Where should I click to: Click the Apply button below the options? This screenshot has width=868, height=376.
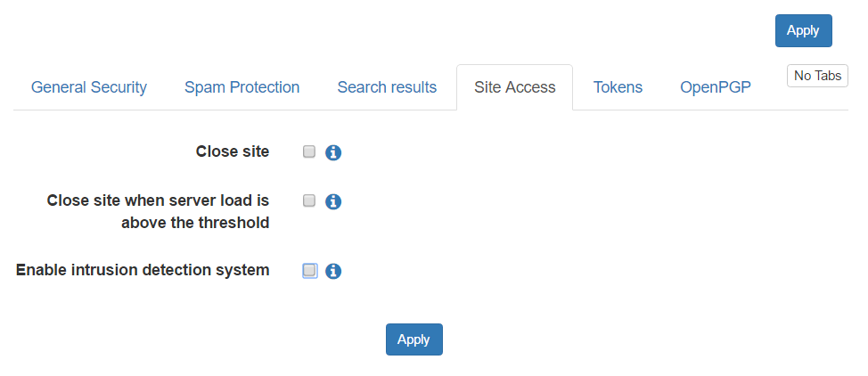click(414, 339)
